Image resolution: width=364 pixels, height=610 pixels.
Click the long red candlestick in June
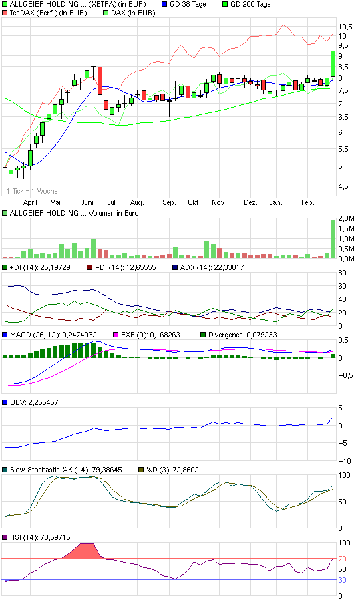click(x=100, y=81)
